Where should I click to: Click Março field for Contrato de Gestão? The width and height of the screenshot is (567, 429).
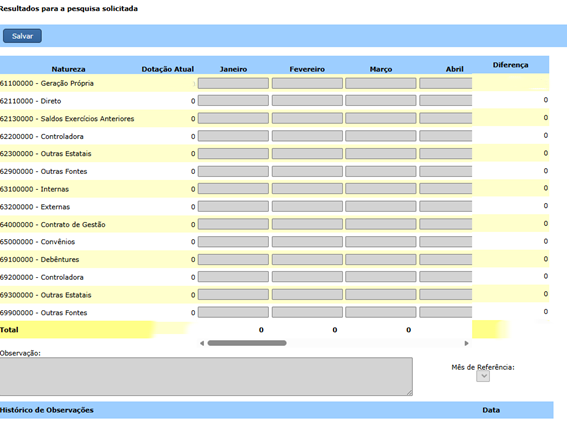click(x=381, y=224)
